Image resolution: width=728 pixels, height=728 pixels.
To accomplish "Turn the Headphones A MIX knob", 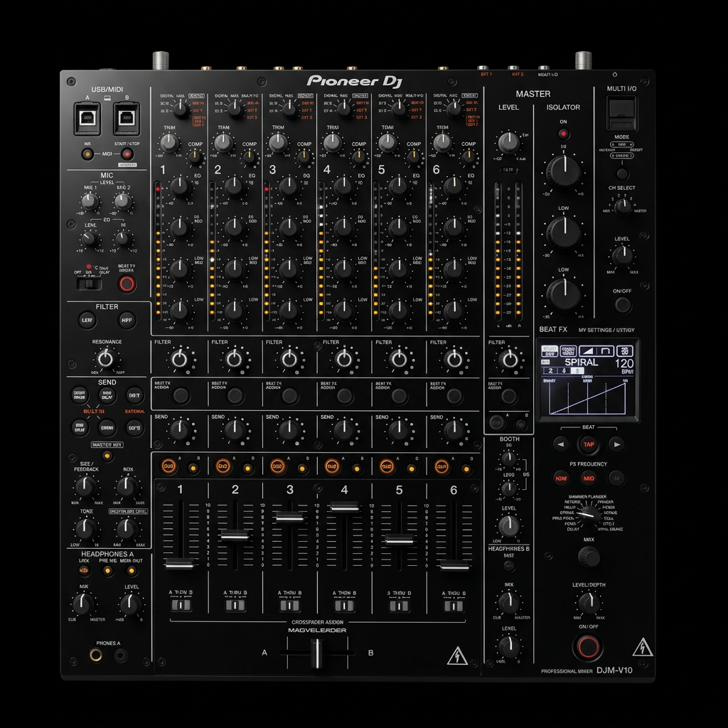I will [x=82, y=604].
